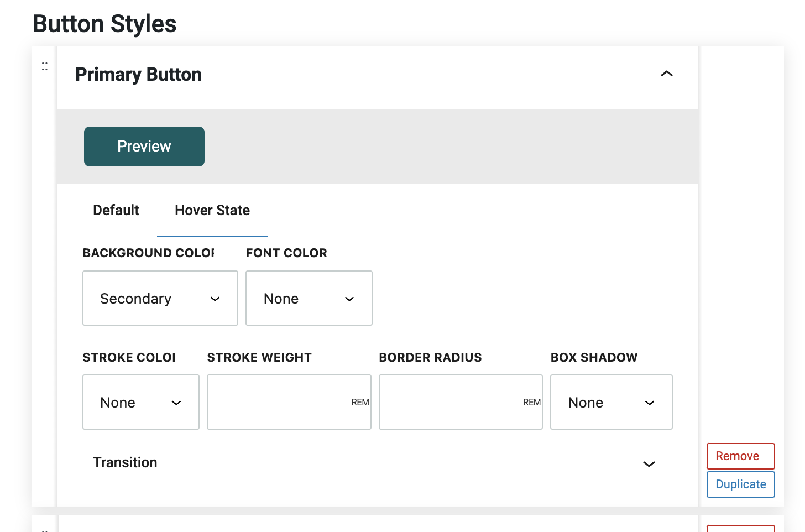Click the Primary Button panel title
Image resolution: width=805 pixels, height=532 pixels.
138,75
